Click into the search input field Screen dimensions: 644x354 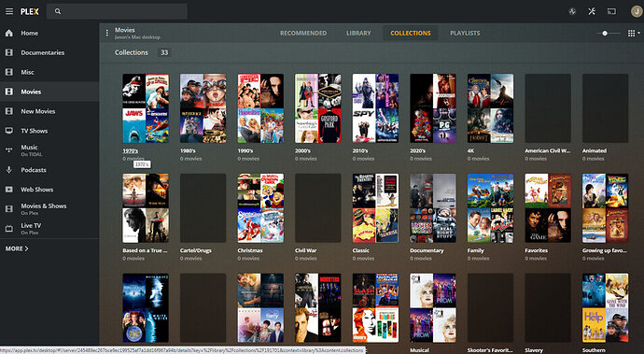(x=117, y=11)
